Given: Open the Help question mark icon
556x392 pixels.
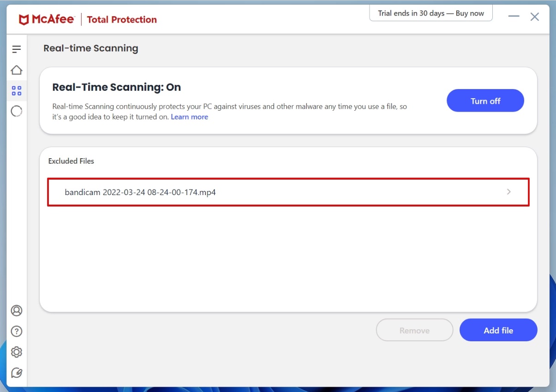Looking at the screenshot, I should (x=17, y=331).
